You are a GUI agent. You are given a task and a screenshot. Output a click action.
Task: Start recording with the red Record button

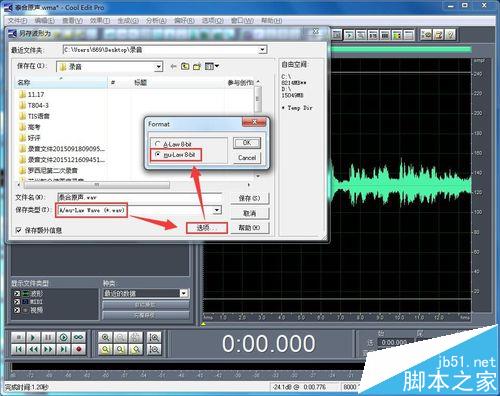pyautogui.click(x=79, y=349)
